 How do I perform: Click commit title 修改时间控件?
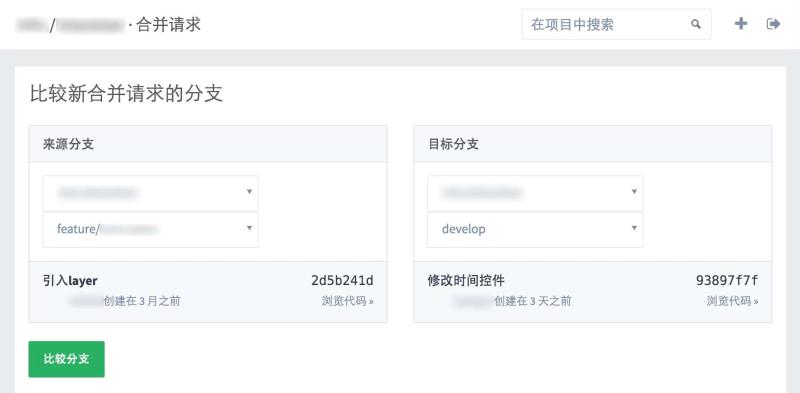(466, 281)
